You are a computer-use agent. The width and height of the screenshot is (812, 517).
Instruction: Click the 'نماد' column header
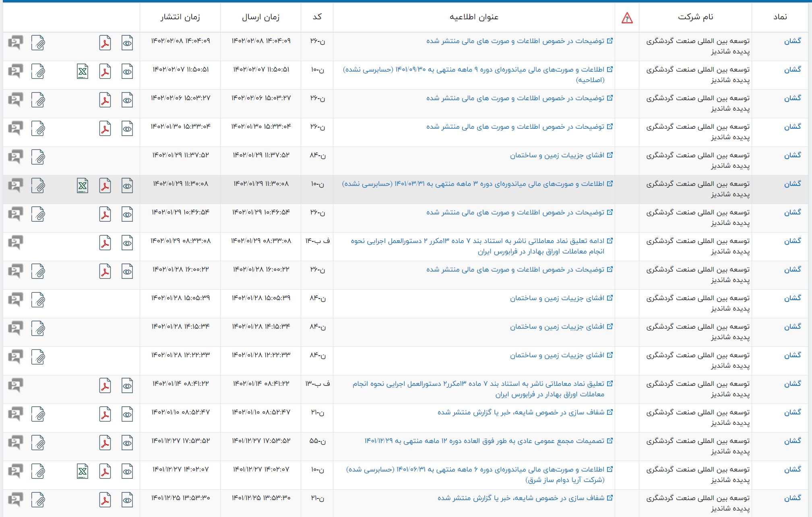point(780,17)
